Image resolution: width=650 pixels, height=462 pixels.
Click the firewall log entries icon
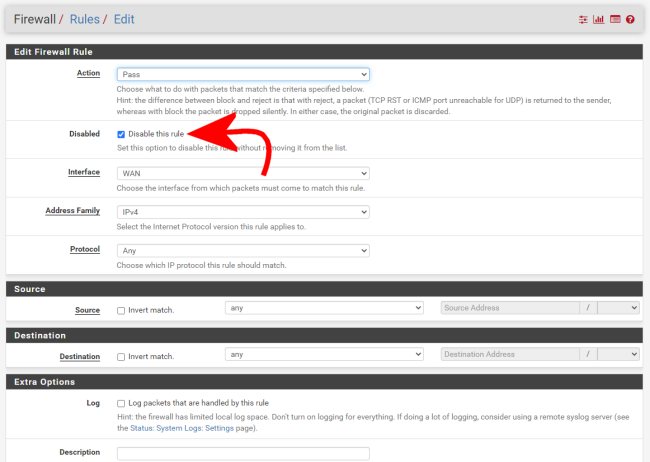(x=614, y=19)
